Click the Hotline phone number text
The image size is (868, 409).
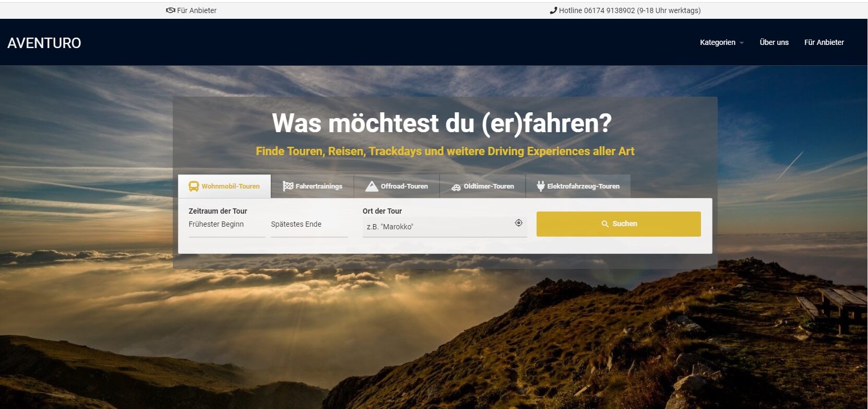(629, 10)
